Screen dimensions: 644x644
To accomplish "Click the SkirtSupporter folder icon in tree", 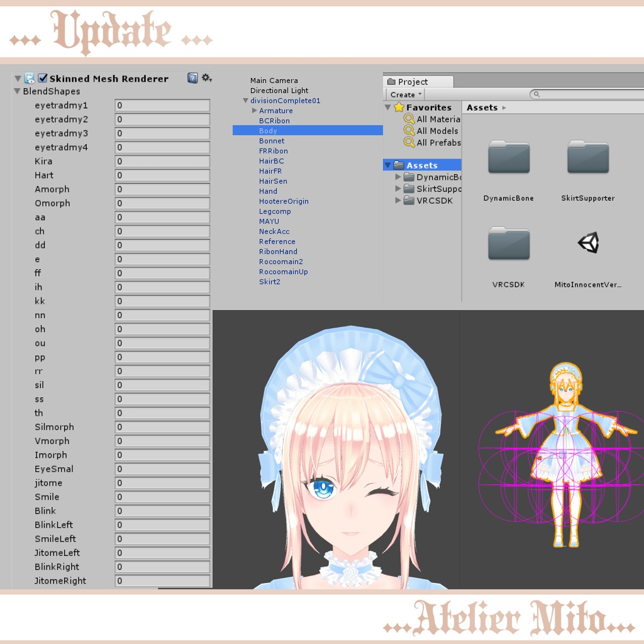I will click(x=409, y=189).
